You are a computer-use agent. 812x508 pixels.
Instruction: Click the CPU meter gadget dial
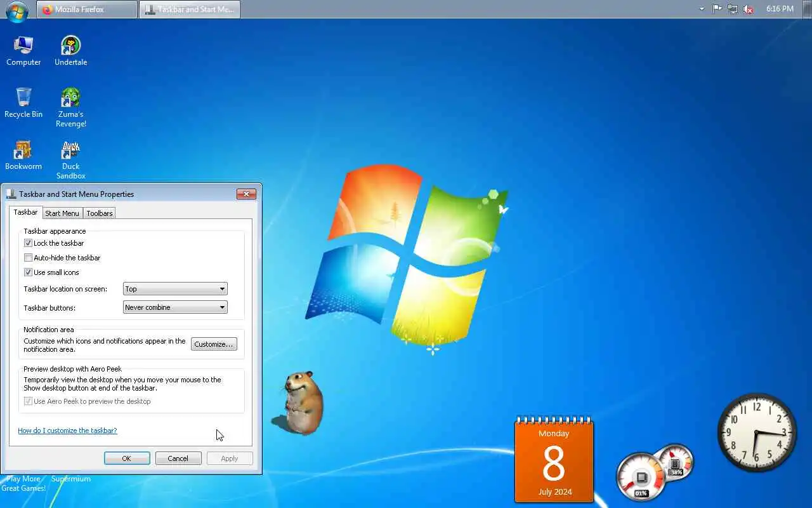tap(641, 477)
